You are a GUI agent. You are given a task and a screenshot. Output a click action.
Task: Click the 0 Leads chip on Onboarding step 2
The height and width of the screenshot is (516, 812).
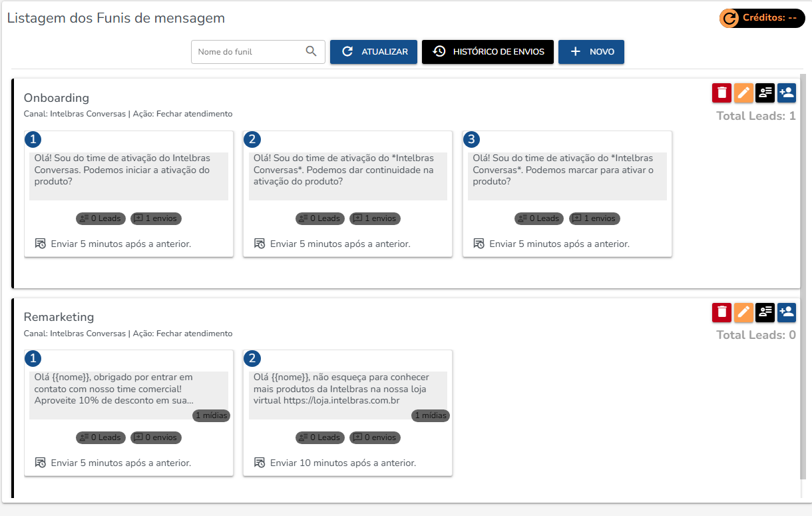coord(320,218)
